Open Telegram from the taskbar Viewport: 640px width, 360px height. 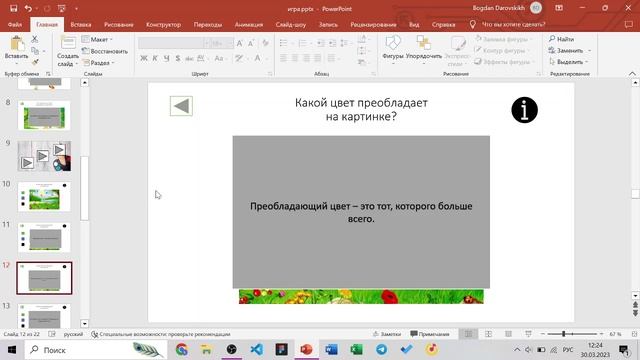(382, 349)
